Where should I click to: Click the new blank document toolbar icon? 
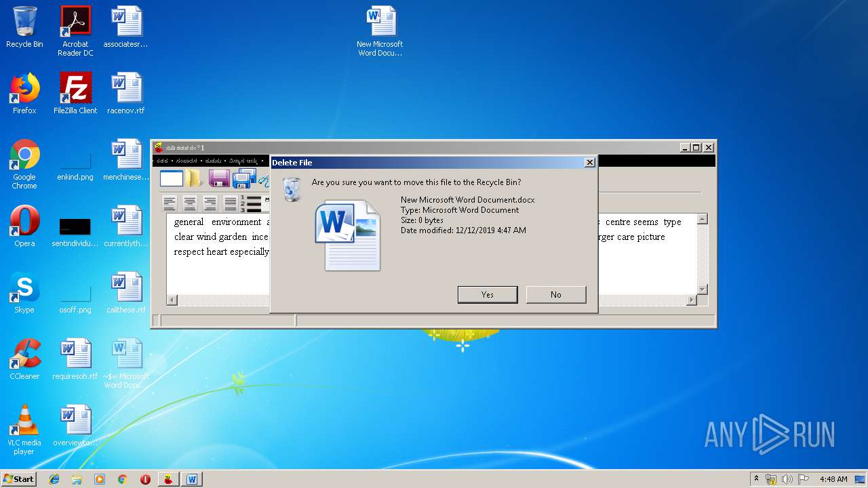click(172, 178)
